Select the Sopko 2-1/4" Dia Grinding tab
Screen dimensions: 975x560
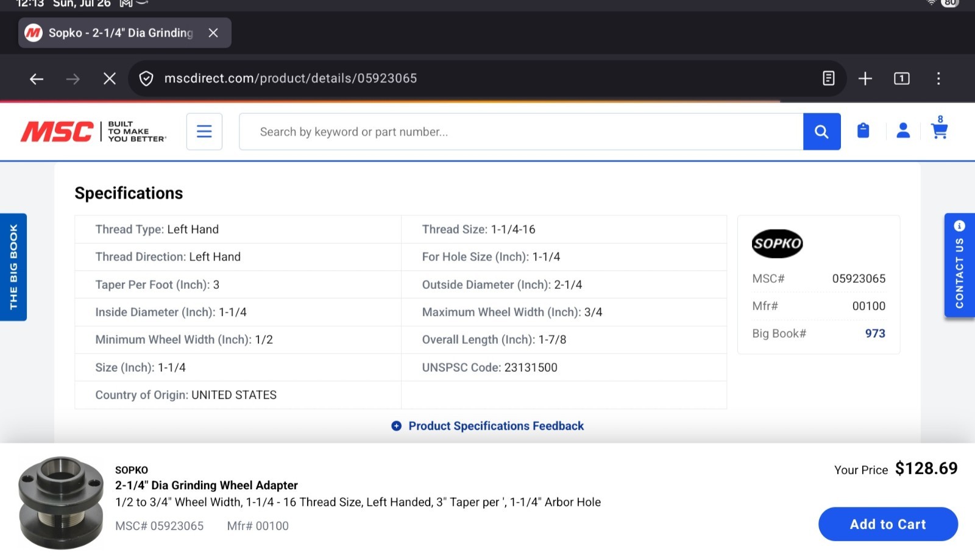pos(125,33)
